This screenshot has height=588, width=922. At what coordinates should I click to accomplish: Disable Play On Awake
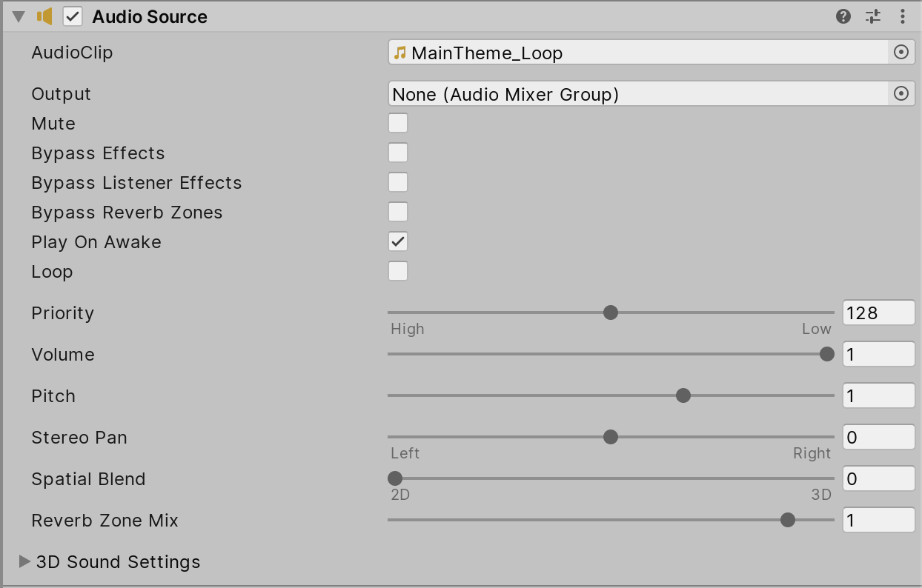click(x=398, y=241)
